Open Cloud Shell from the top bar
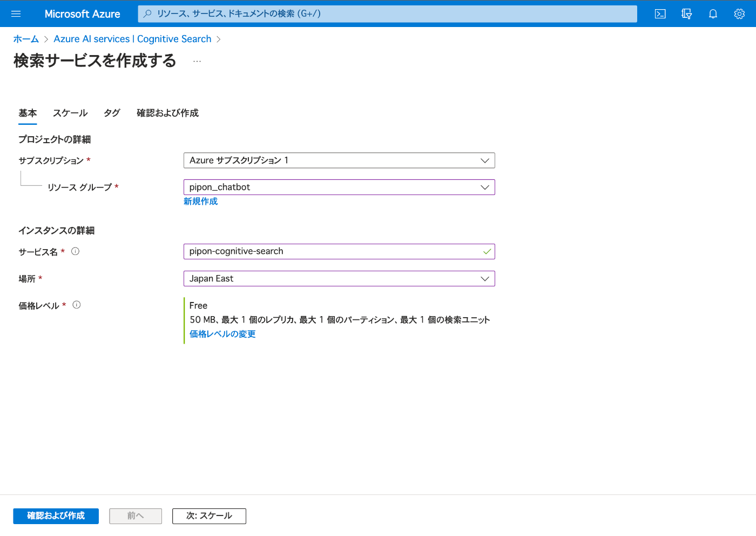Screen dimensions: 756x536 point(660,14)
